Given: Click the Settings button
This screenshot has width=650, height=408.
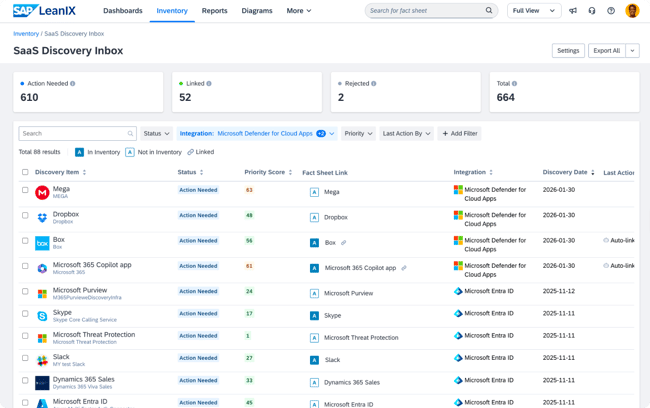Looking at the screenshot, I should [568, 51].
